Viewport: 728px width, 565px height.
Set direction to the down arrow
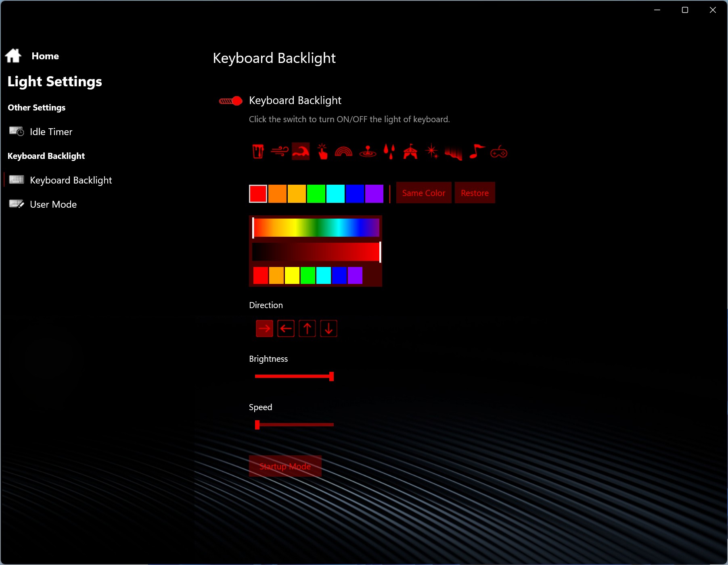[x=328, y=329]
